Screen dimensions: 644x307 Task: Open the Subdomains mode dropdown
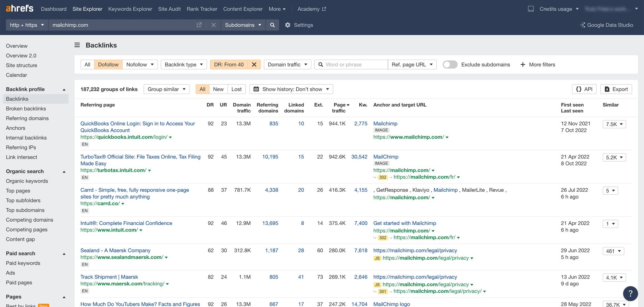click(243, 25)
